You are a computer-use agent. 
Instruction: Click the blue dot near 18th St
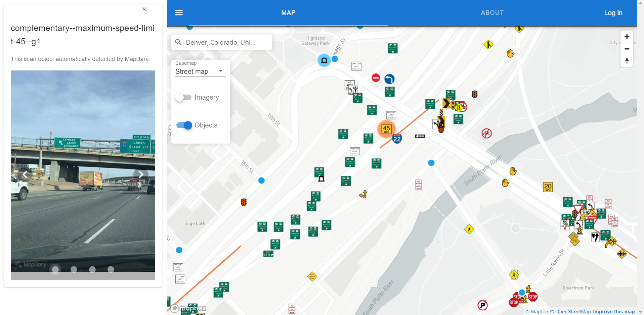(x=261, y=180)
